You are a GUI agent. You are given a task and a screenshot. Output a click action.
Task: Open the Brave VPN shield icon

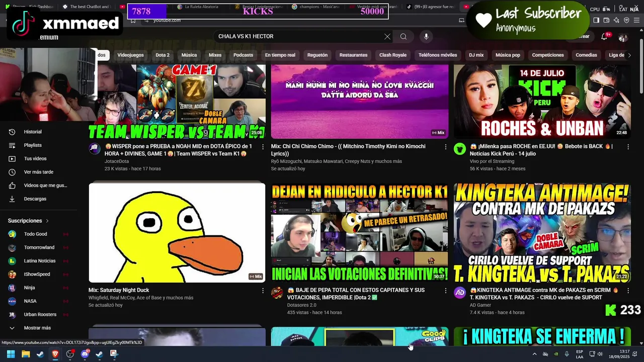(626, 20)
